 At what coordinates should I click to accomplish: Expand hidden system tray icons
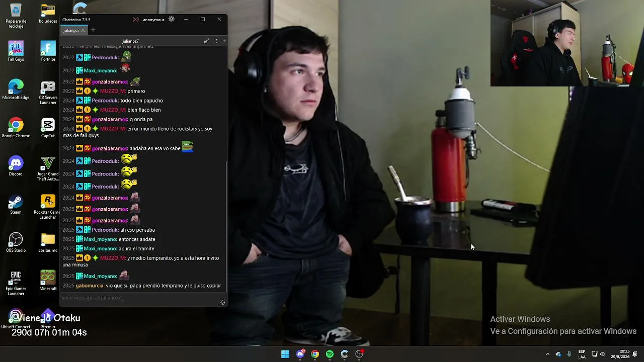(547, 354)
